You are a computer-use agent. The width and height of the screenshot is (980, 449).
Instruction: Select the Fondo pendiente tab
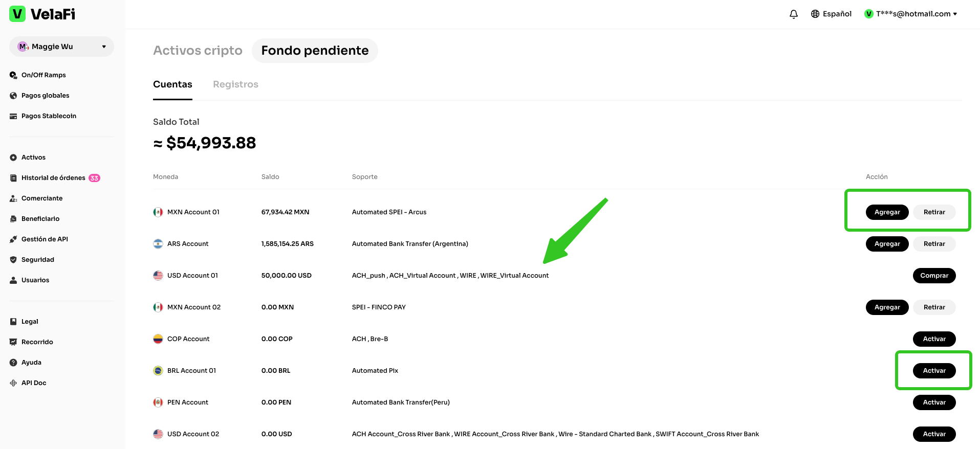(315, 51)
